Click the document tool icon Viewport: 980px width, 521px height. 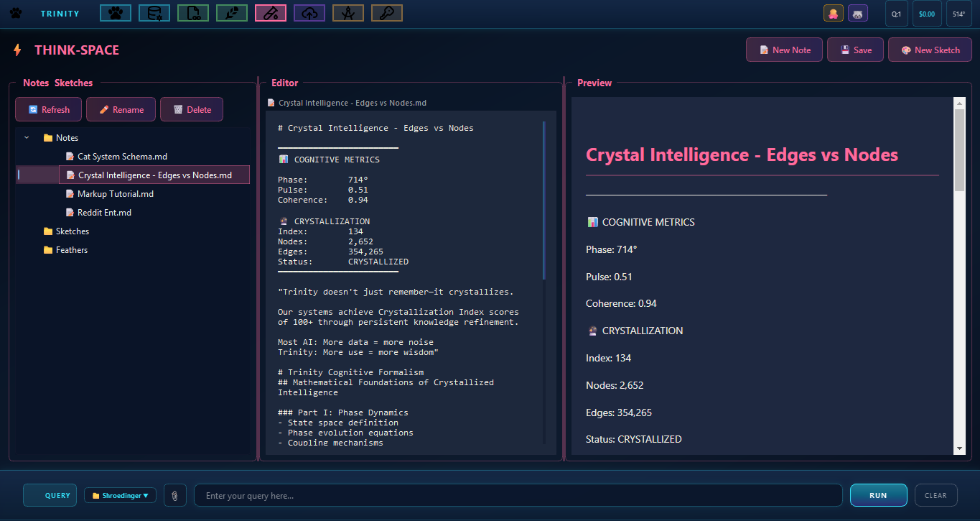192,12
